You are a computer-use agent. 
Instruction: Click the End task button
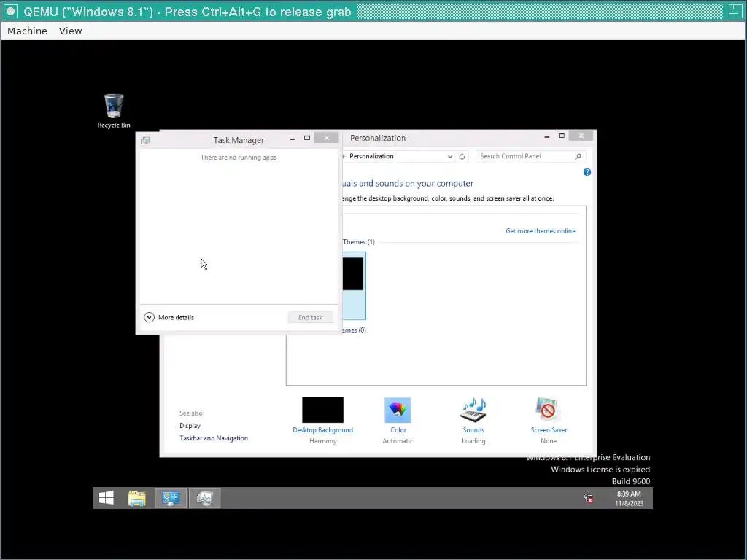(x=310, y=317)
